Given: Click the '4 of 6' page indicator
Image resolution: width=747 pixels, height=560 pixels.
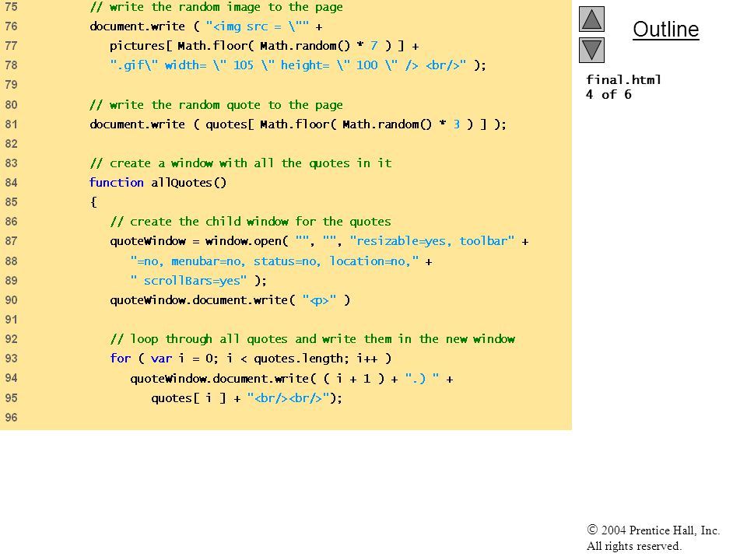Looking at the screenshot, I should [x=608, y=94].
